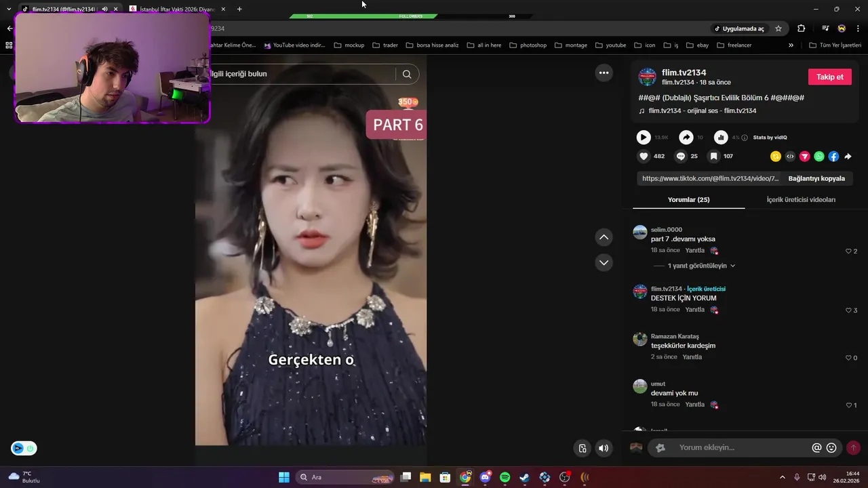Mute tab audio icon on flim.tv2134 tab
The height and width of the screenshot is (488, 868).
point(104,9)
